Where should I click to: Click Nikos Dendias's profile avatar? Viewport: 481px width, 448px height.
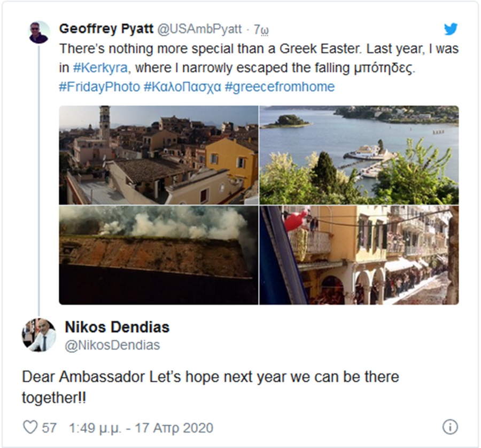(x=38, y=335)
